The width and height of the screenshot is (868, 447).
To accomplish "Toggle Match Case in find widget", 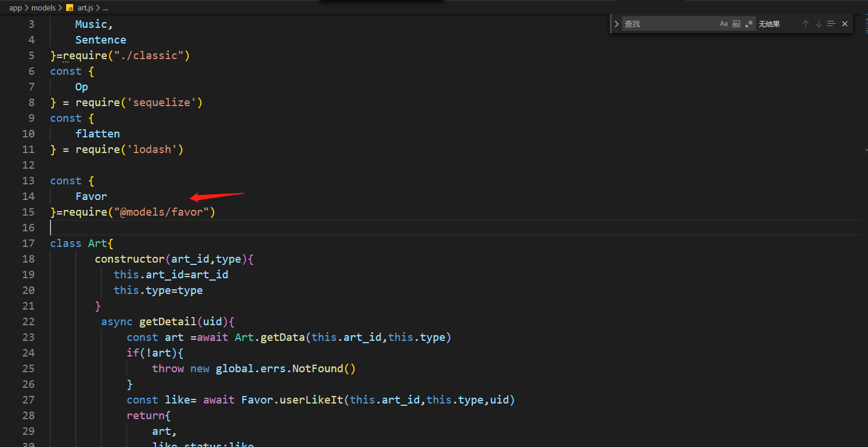I will [724, 24].
